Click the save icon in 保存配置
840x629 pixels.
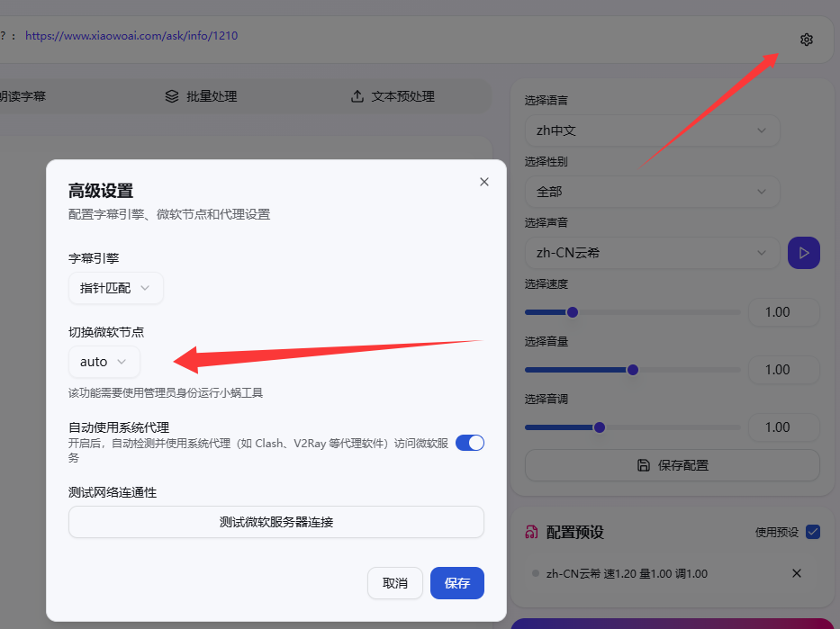pyautogui.click(x=644, y=465)
